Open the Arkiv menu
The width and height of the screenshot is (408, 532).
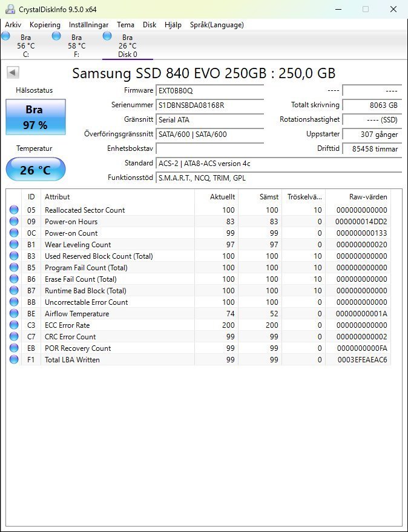pyautogui.click(x=13, y=25)
